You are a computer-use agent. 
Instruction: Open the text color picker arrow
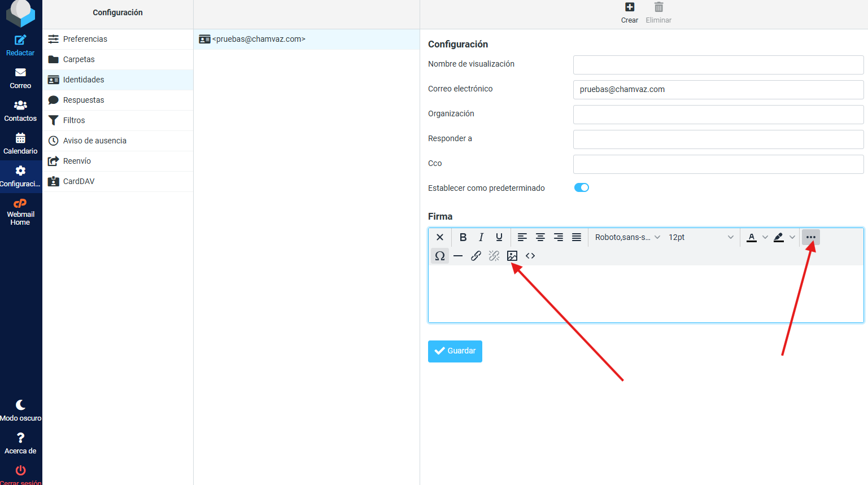pos(765,237)
